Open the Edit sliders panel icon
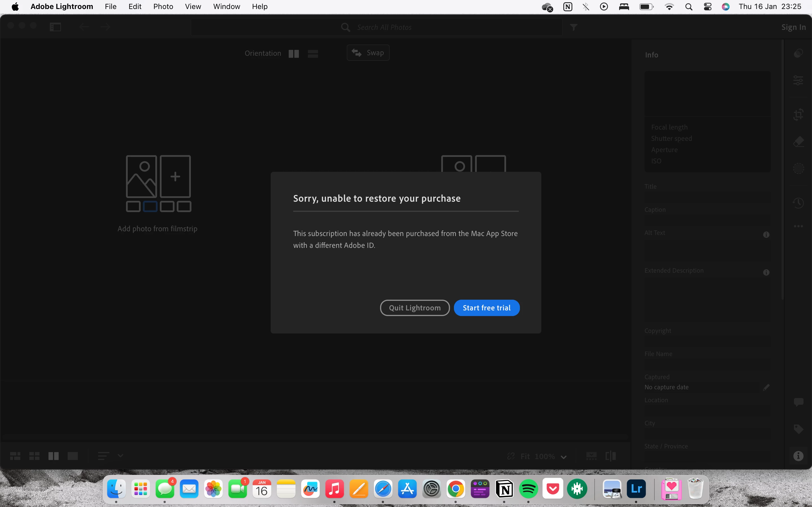This screenshot has height=507, width=812. [x=798, y=81]
